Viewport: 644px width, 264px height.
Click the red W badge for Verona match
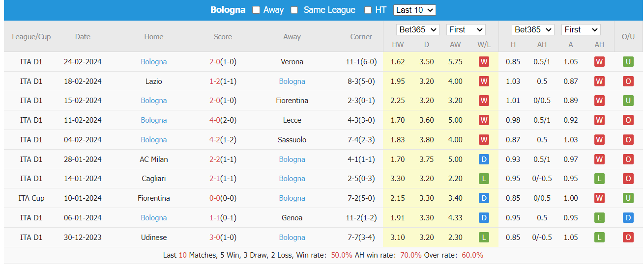(x=484, y=62)
